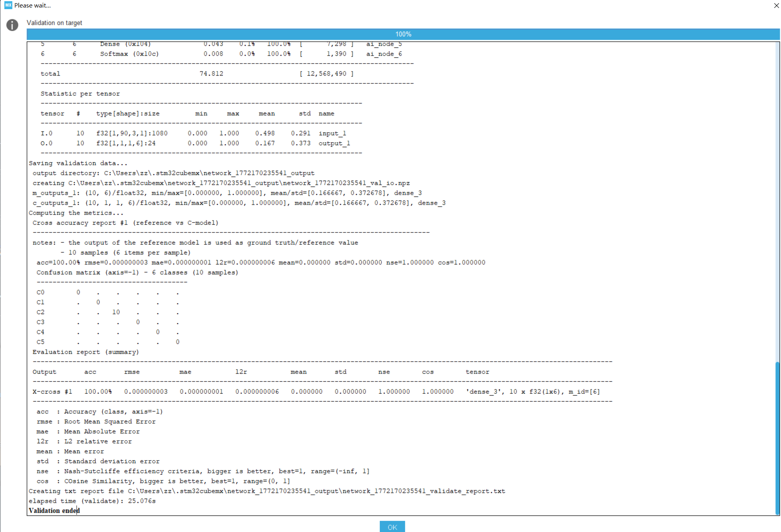Click the 'Validation on target' label
The image size is (781, 532).
(x=54, y=23)
